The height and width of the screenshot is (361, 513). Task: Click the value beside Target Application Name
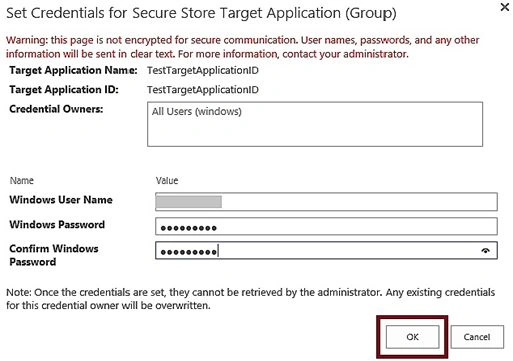point(203,70)
